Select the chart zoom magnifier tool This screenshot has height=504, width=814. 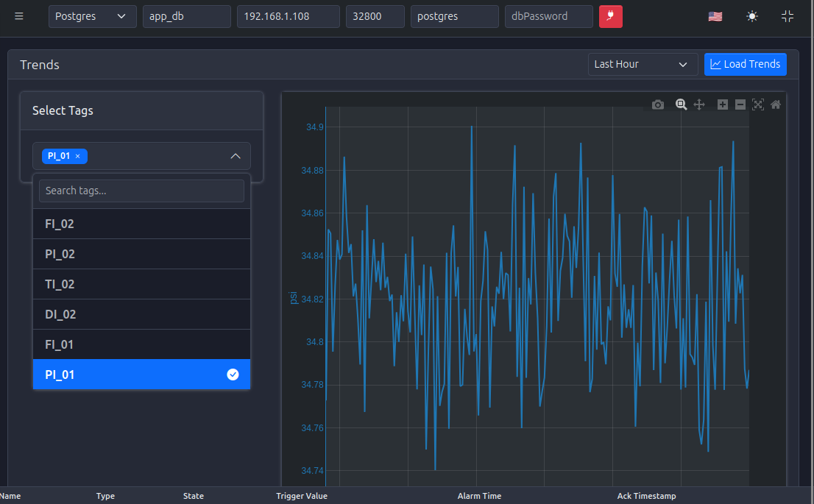click(x=681, y=104)
